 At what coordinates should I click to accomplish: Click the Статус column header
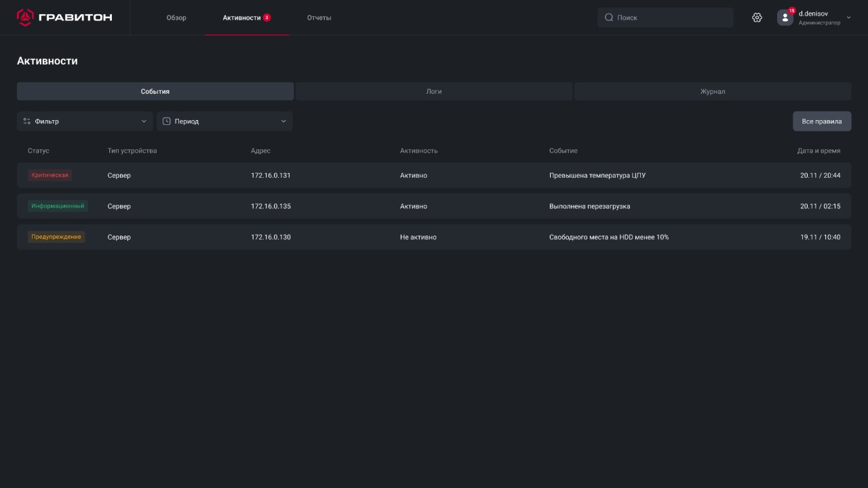tap(39, 151)
